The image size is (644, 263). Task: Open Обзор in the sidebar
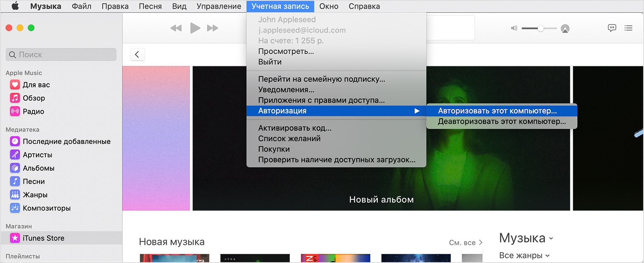33,98
